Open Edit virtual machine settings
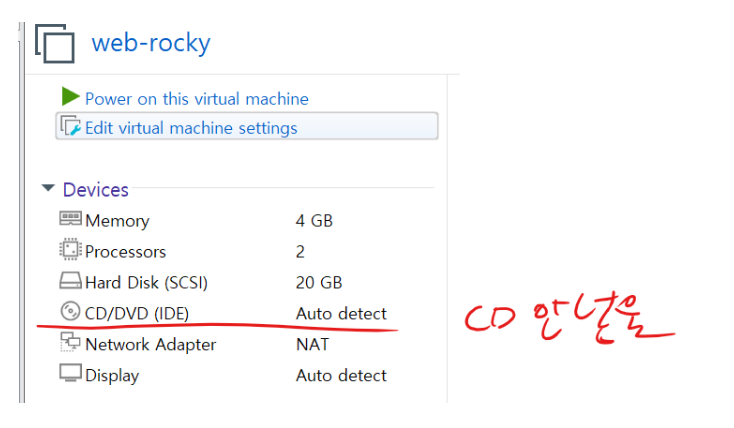Image resolution: width=734 pixels, height=428 pixels. point(191,128)
